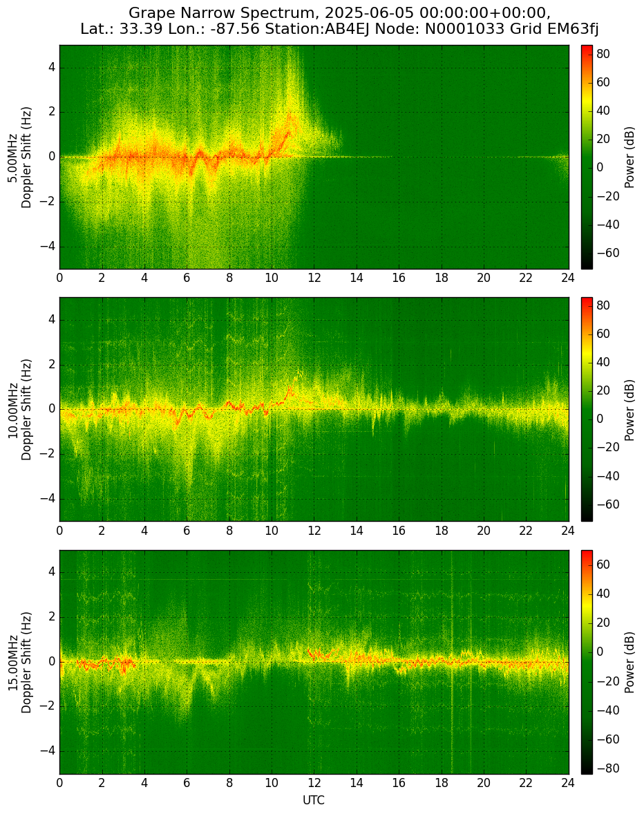The image size is (644, 814).
Task: Click the −80 value on the bottom colorbar
Action: point(606,768)
